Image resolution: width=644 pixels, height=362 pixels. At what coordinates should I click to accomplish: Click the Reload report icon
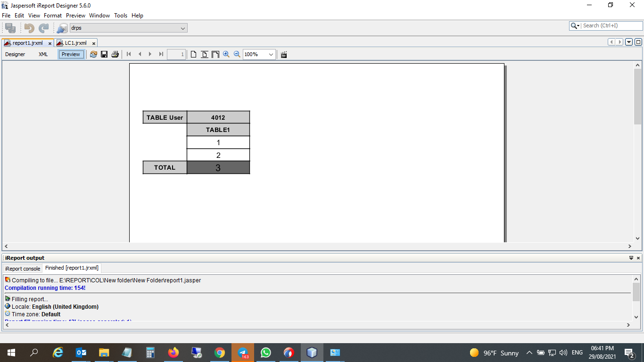click(93, 54)
